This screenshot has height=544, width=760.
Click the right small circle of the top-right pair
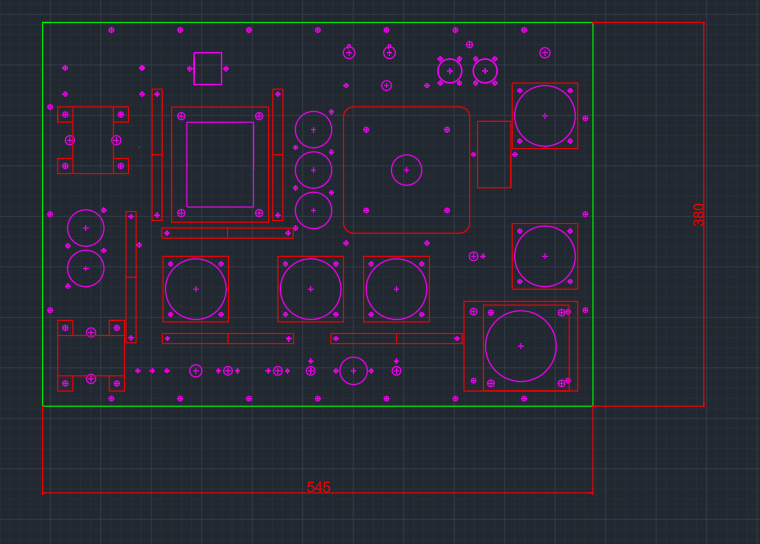coord(485,71)
